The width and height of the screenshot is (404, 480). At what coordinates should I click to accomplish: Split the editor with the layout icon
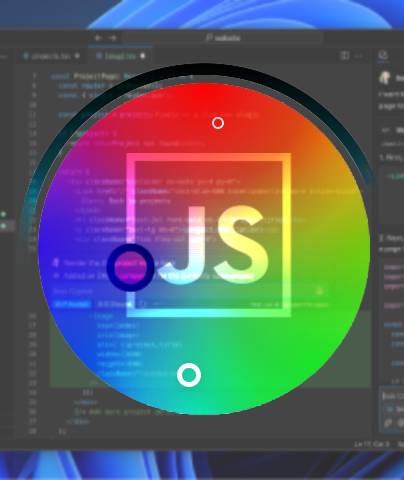[345, 55]
